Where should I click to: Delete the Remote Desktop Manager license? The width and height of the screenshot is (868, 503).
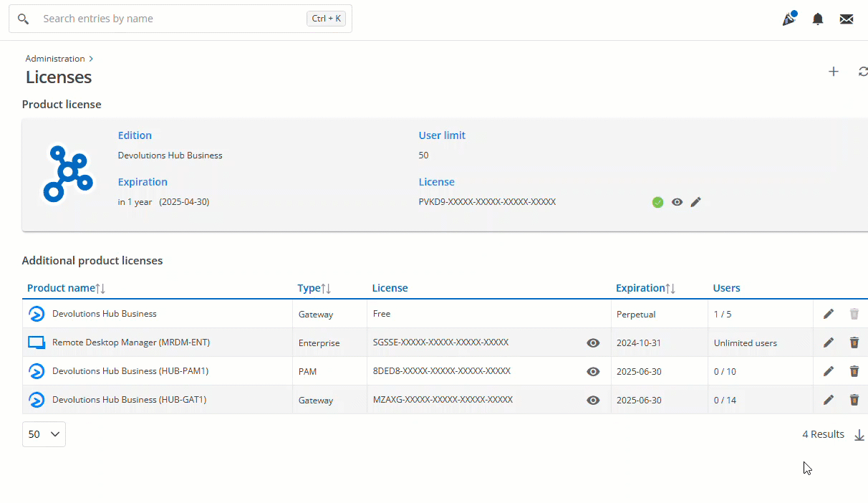click(854, 342)
